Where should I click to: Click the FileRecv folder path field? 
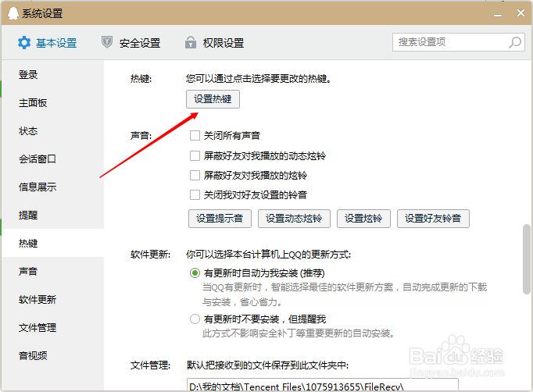pos(322,385)
